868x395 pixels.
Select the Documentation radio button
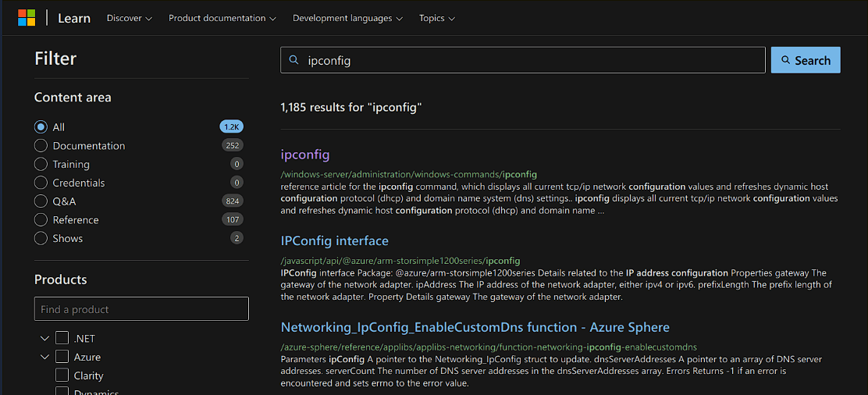point(41,146)
